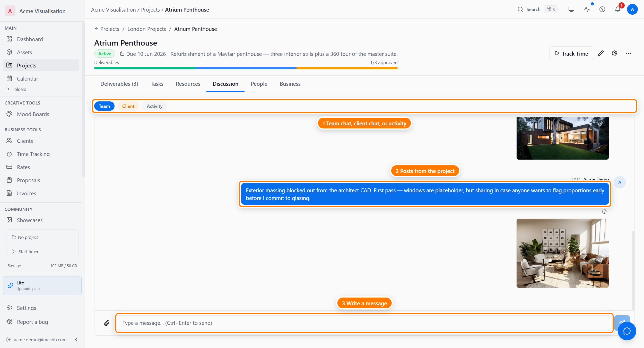644x348 pixels.
Task: Click the monitor display icon in the header
Action: (x=571, y=10)
